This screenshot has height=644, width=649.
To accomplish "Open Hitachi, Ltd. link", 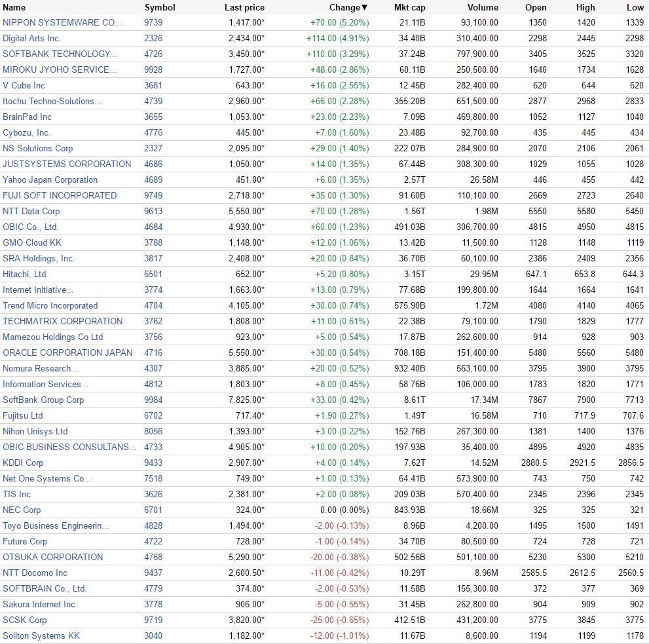I will click(x=25, y=274).
